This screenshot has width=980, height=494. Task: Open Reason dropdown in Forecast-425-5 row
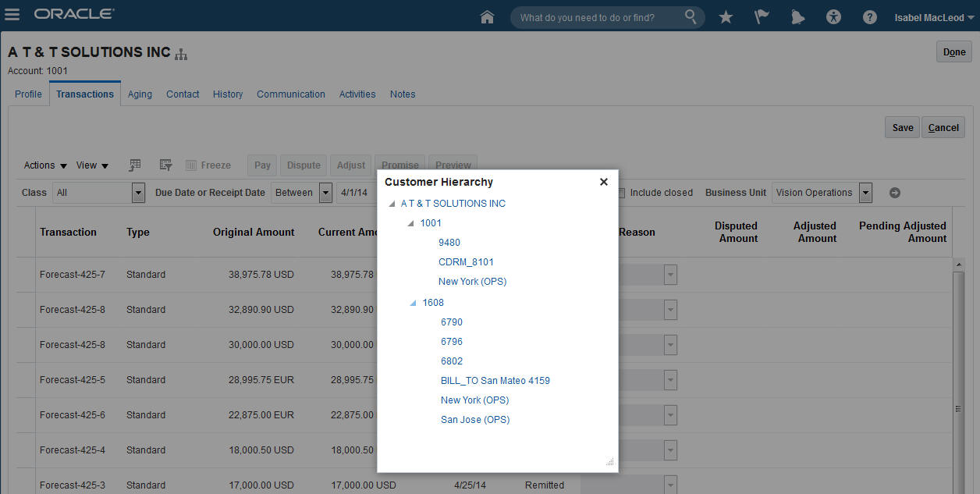[670, 380]
